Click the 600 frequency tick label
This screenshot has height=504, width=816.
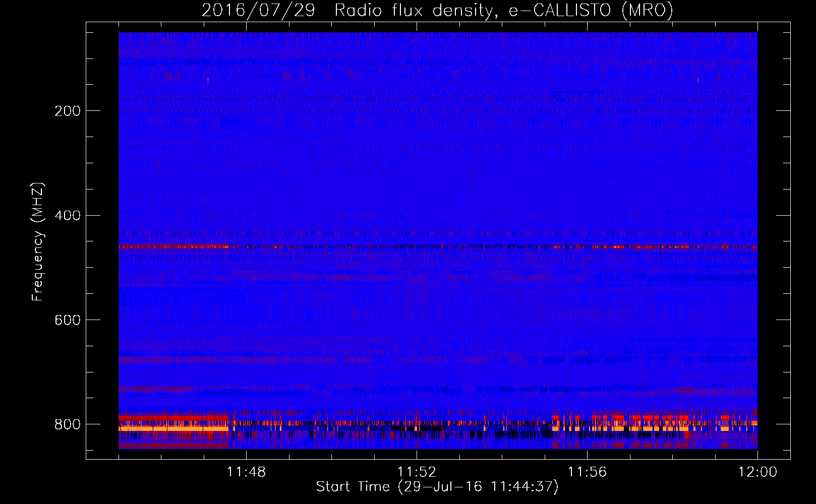68,321
